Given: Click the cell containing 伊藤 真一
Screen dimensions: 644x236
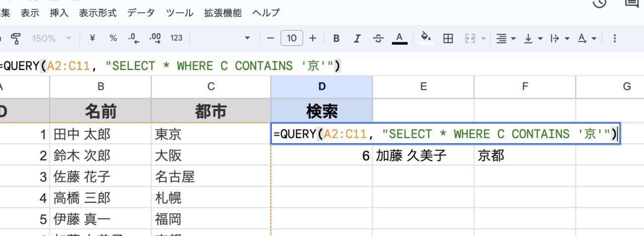Looking at the screenshot, I should click(101, 219).
